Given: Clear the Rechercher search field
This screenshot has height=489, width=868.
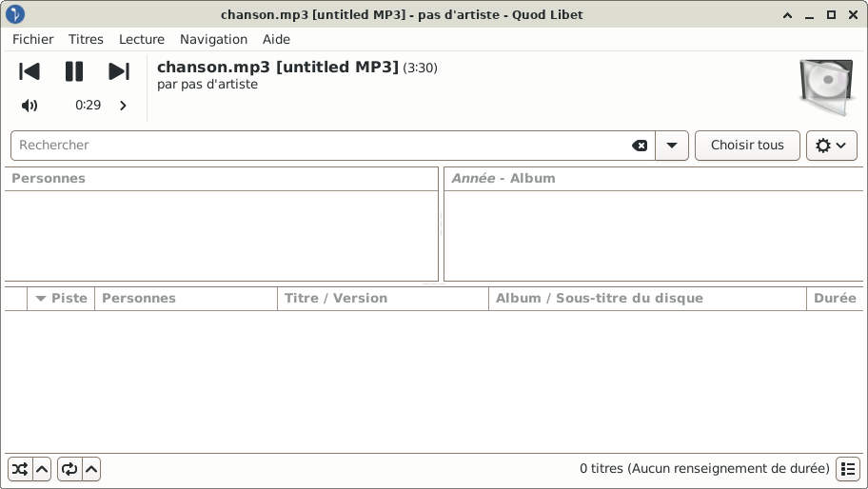Looking at the screenshot, I should [x=640, y=146].
